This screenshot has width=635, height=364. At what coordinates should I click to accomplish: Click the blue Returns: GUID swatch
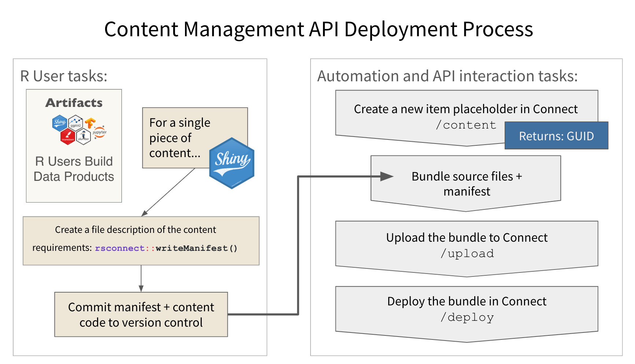556,135
